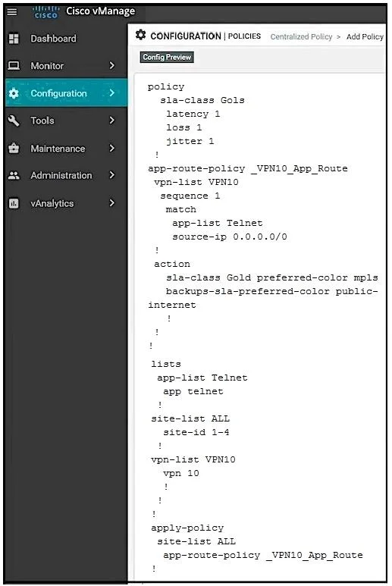Click the Maintenance toolbox icon
This screenshot has width=392, height=586.
coord(14,148)
